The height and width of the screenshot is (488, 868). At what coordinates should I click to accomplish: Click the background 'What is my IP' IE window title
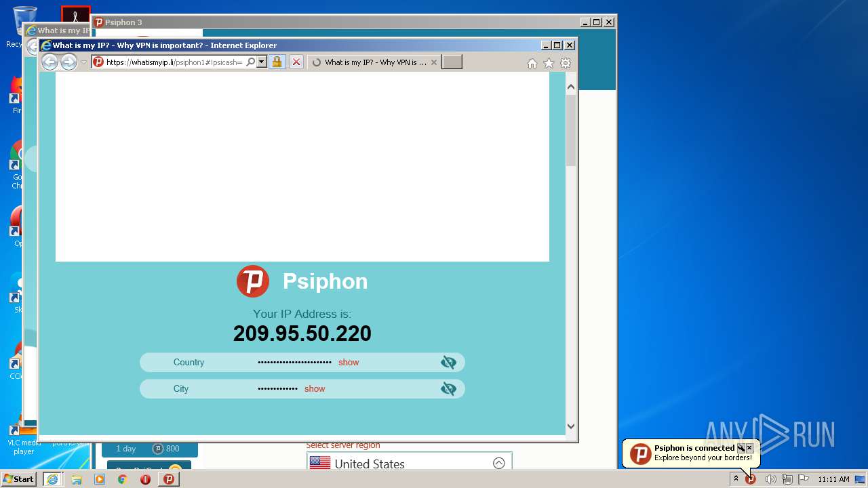[x=57, y=30]
